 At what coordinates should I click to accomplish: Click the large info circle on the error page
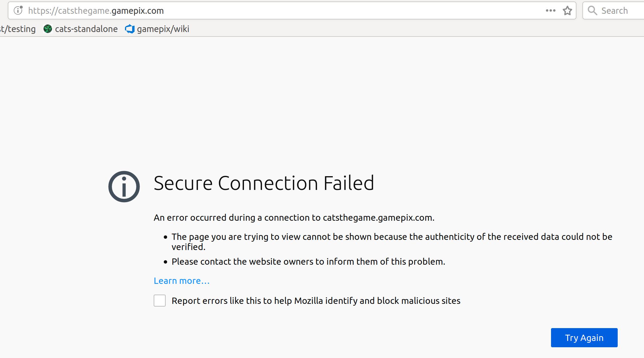coord(123,186)
